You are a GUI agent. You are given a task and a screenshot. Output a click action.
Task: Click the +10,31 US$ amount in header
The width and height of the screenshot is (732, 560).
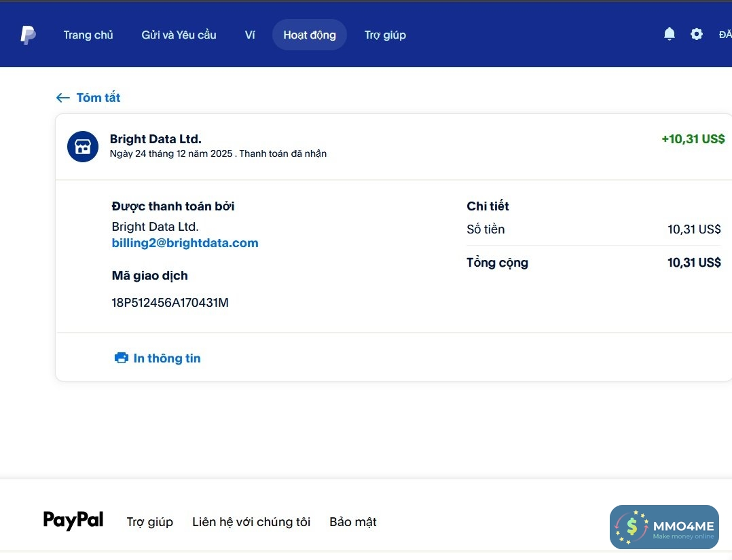[693, 139]
